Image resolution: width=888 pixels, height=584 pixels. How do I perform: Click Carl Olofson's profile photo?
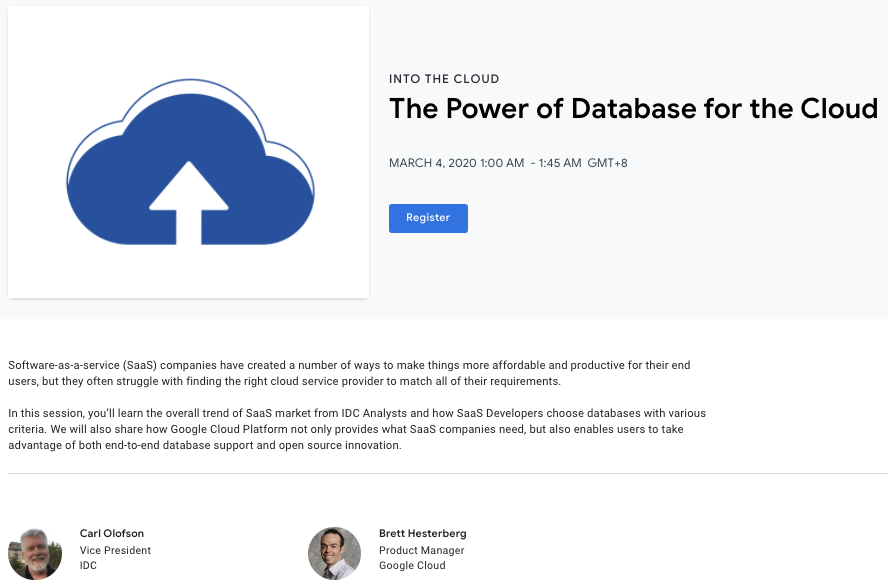click(x=35, y=553)
